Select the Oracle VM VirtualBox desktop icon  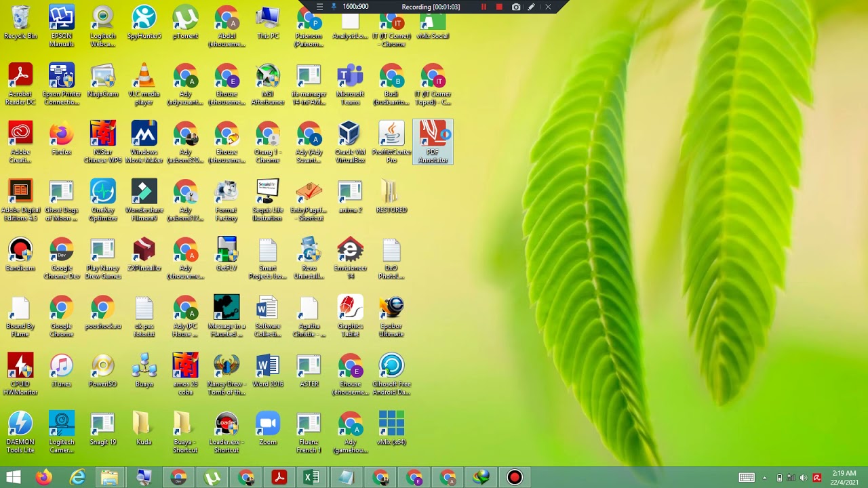350,142
